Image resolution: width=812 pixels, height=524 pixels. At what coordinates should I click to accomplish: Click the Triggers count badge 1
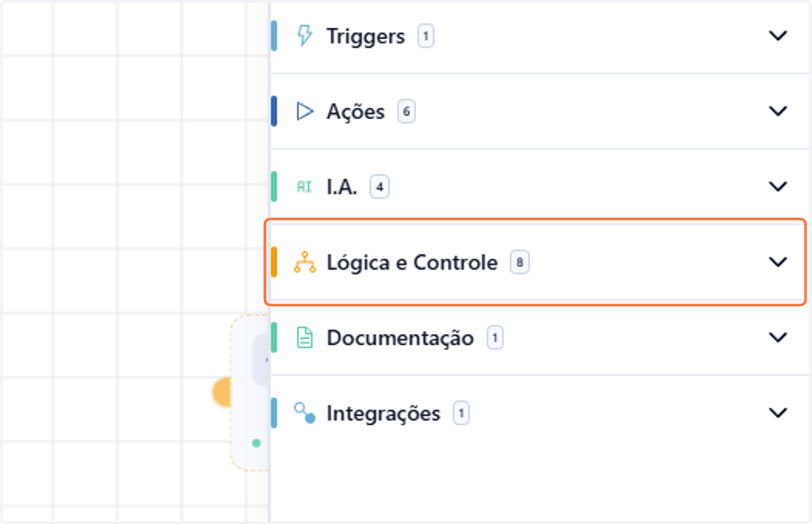[x=425, y=36]
